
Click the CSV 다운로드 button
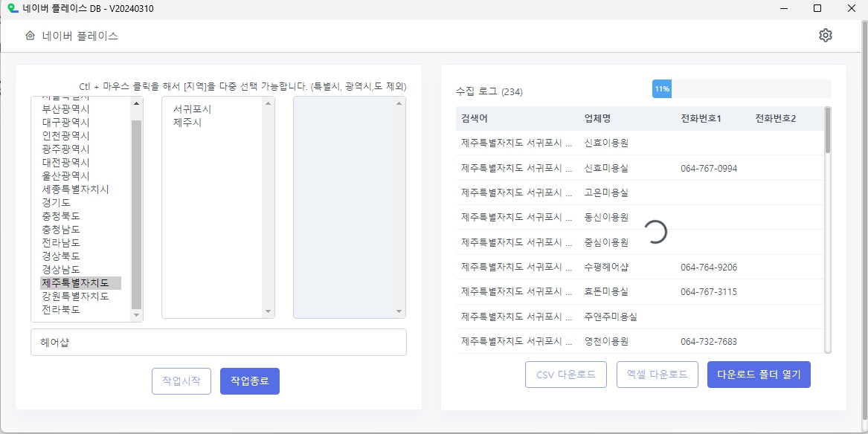click(566, 375)
